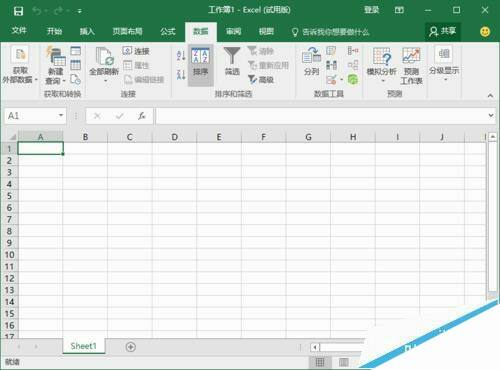Click the Share (共享) button
Viewport: 500px width, 370px height.
tap(443, 31)
